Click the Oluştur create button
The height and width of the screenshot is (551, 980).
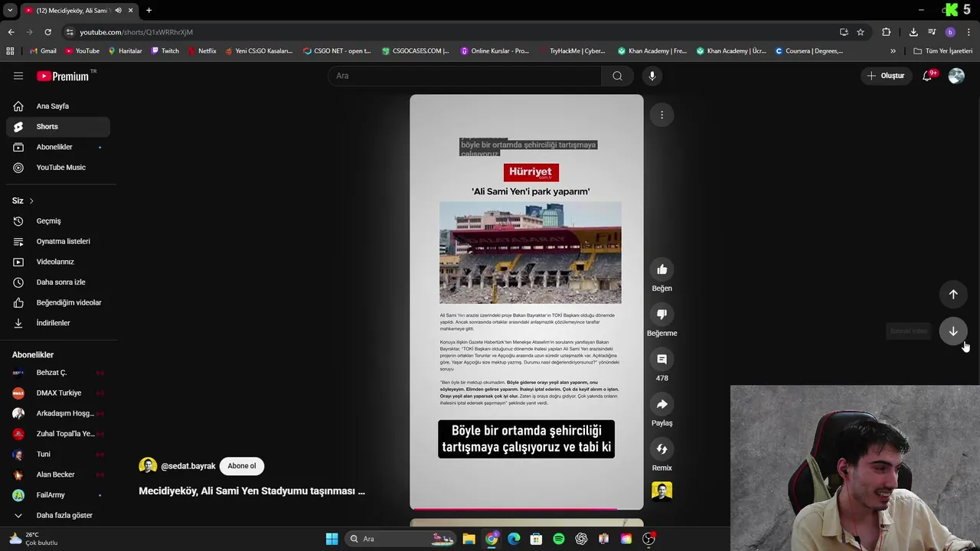886,76
